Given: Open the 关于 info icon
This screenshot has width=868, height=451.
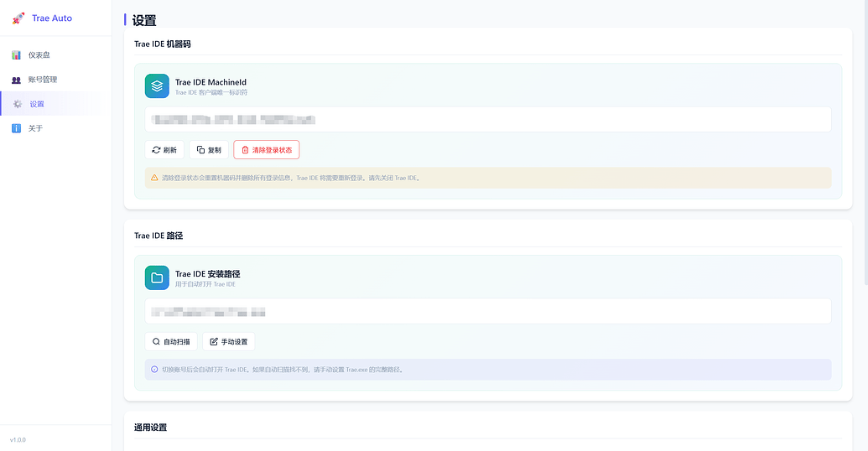Looking at the screenshot, I should pyautogui.click(x=16, y=128).
